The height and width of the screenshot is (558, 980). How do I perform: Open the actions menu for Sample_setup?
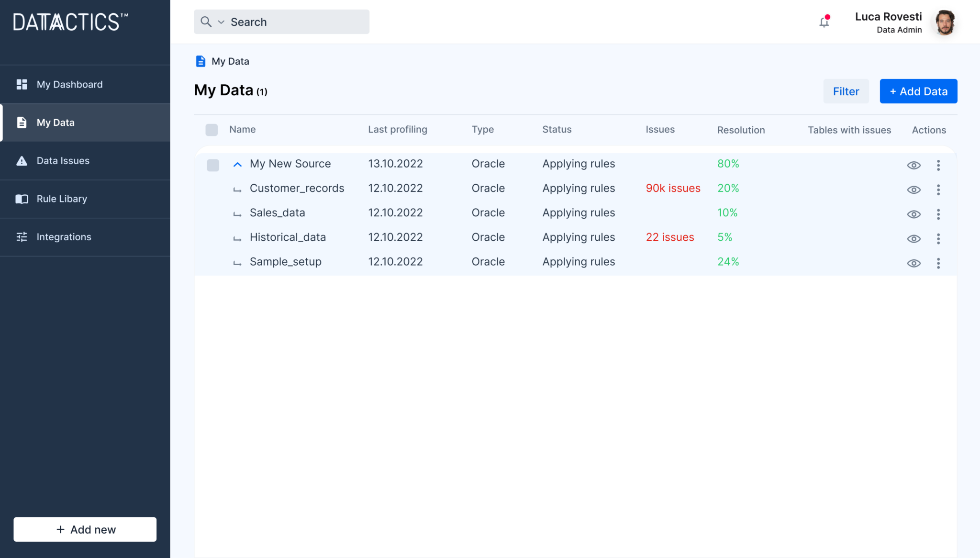(938, 263)
